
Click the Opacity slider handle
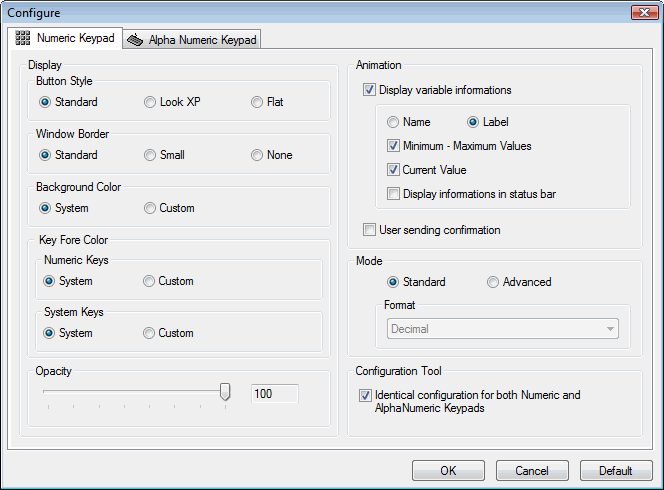pos(225,393)
